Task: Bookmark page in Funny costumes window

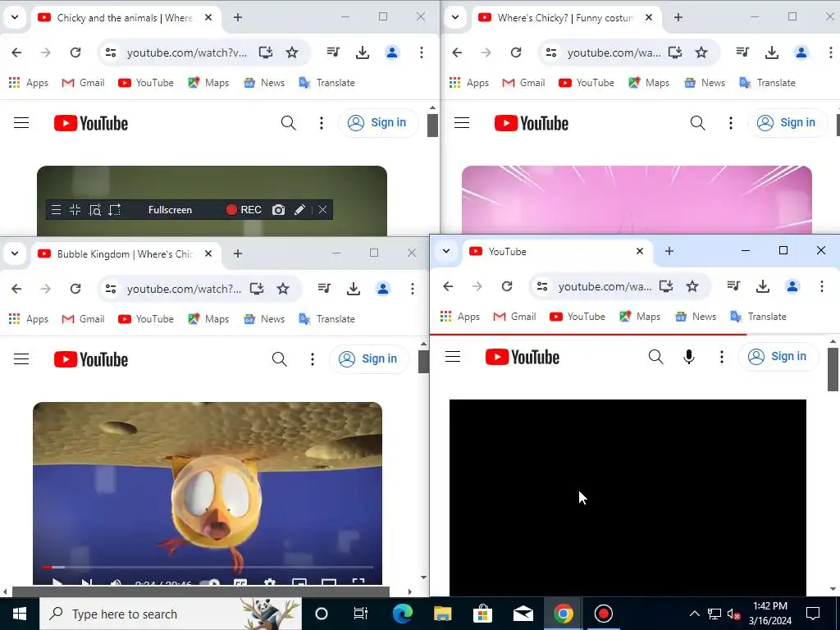Action: [701, 52]
